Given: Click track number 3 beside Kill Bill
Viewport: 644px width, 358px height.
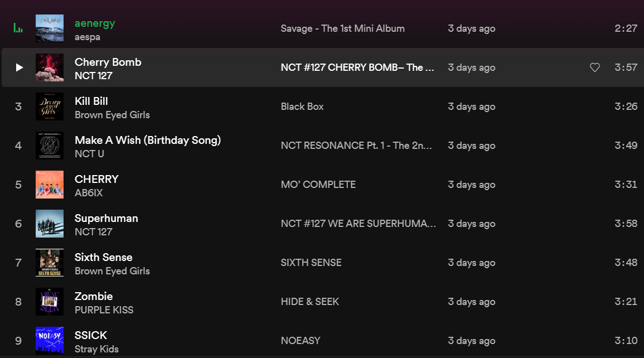Looking at the screenshot, I should point(18,107).
